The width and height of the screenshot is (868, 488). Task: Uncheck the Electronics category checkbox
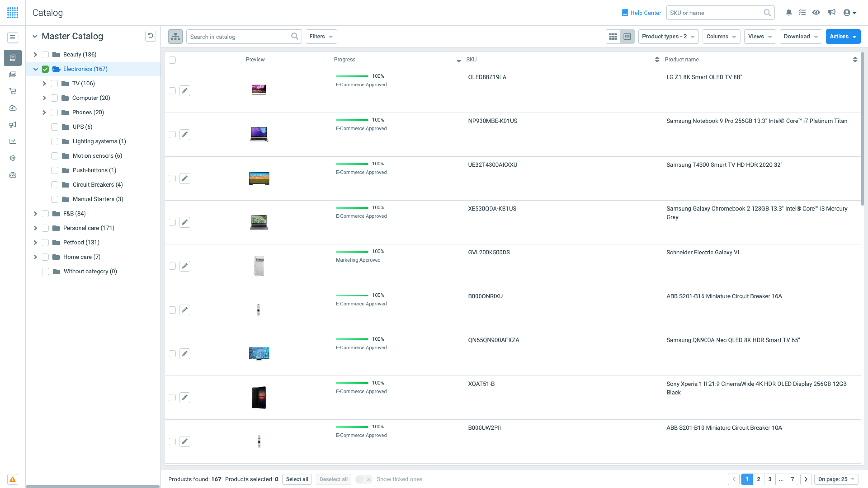click(x=45, y=69)
